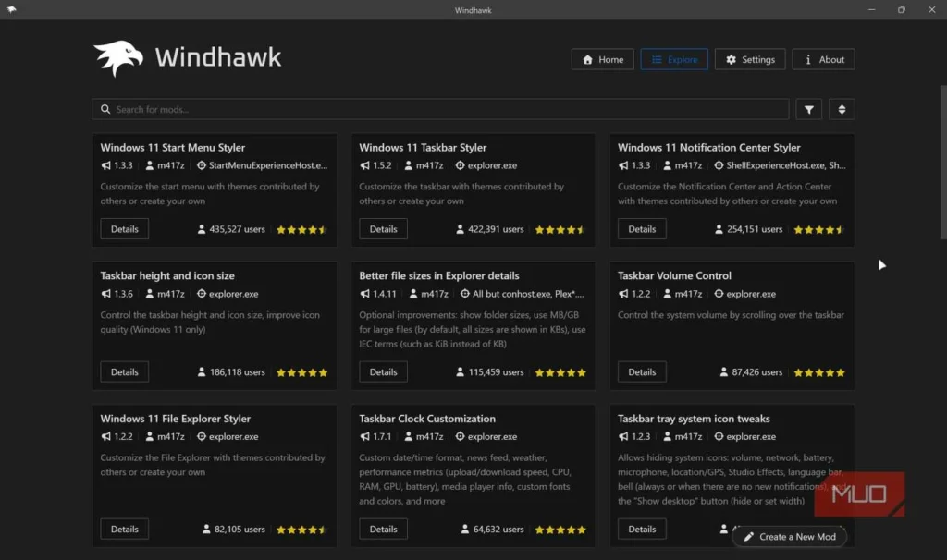Click the Windows 11 File Explorer Styler title
947x560 pixels.
tap(175, 419)
